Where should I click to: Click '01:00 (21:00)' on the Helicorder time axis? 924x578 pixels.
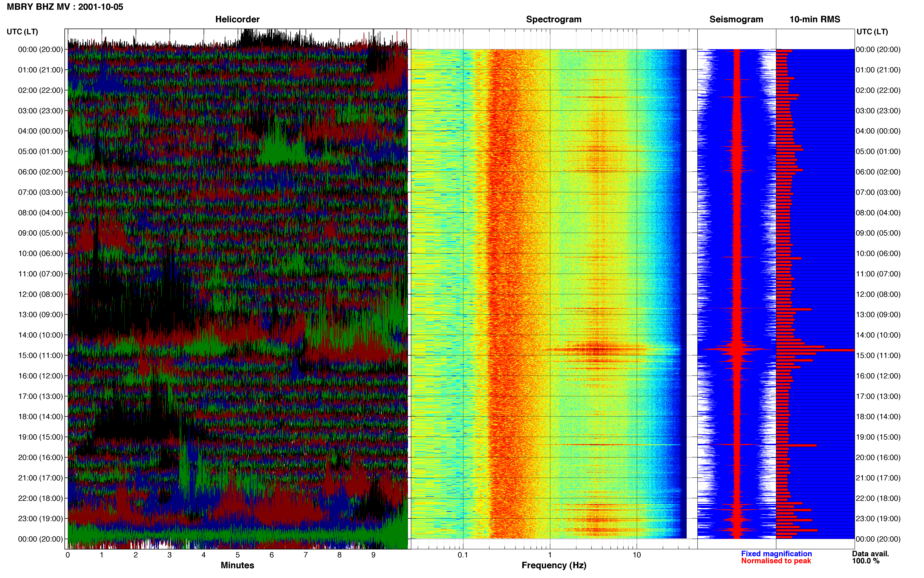pyautogui.click(x=41, y=70)
